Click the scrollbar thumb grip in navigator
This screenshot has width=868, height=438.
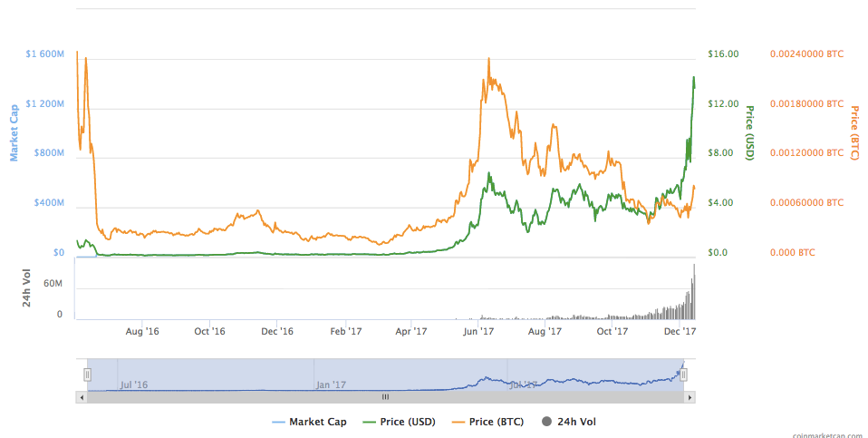tap(385, 397)
